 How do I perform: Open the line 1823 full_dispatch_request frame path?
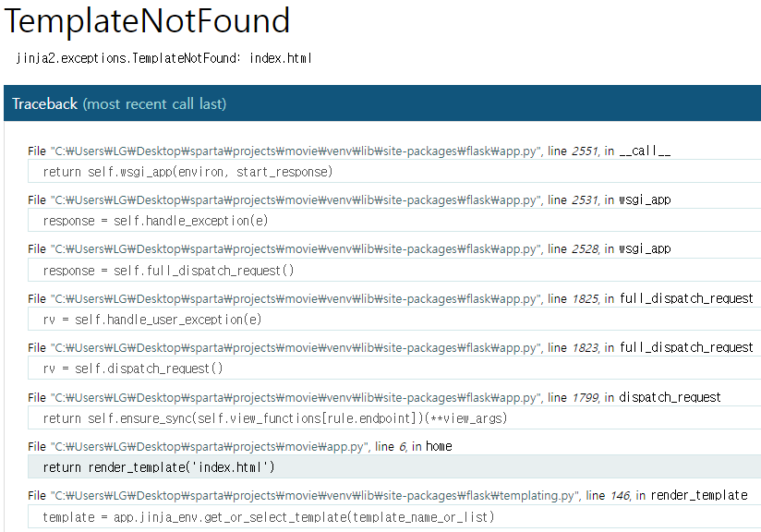click(x=296, y=348)
